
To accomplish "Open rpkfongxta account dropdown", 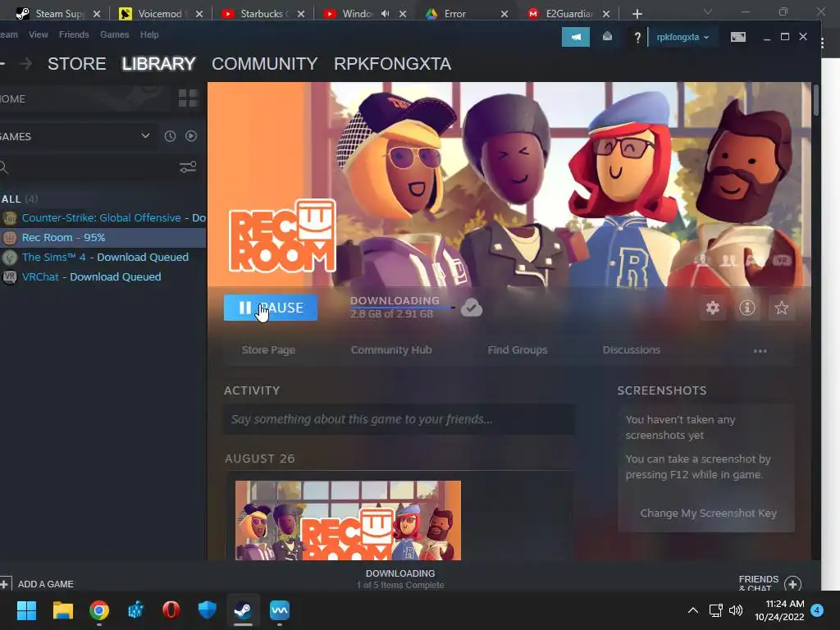I will pos(682,37).
